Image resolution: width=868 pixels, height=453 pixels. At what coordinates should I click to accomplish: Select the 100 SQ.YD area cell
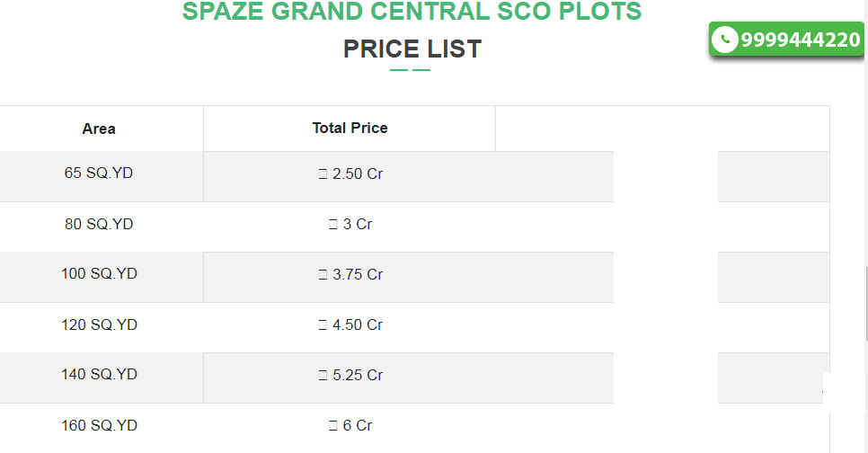99,273
